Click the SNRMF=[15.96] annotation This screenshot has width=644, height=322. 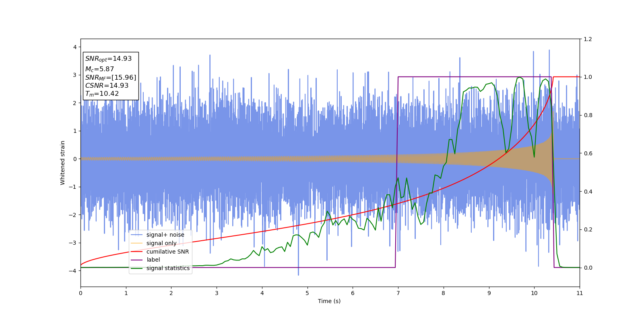pyautogui.click(x=111, y=78)
